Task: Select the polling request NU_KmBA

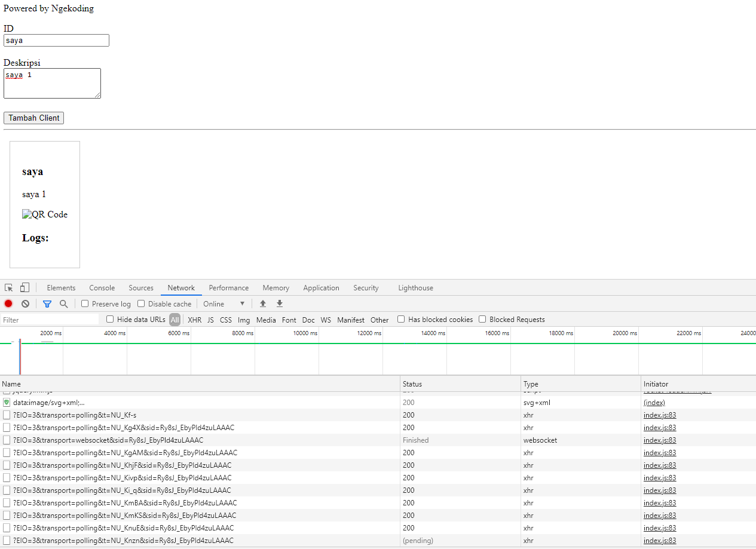Action: (x=378, y=503)
